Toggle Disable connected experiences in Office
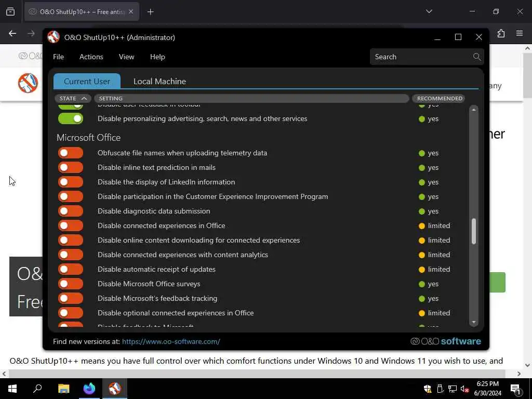Image resolution: width=532 pixels, height=399 pixels. 71,225
